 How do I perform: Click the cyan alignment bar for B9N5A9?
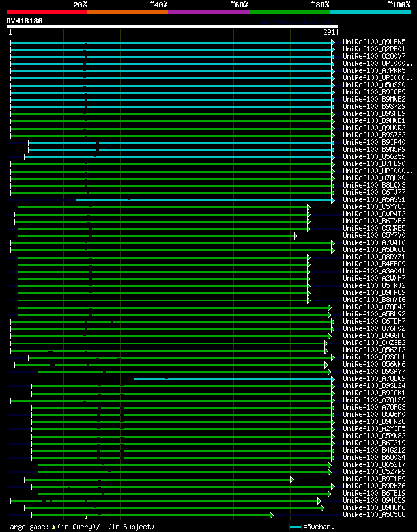(180, 150)
